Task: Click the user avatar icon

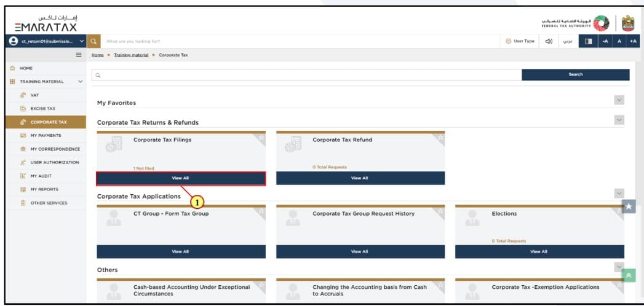Action: point(14,41)
